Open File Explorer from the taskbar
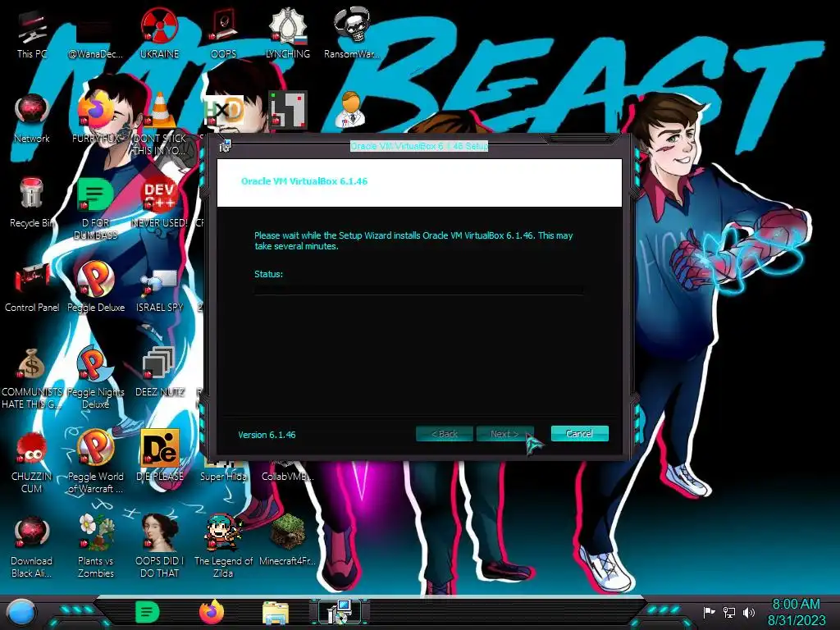Image resolution: width=840 pixels, height=630 pixels. 276,613
